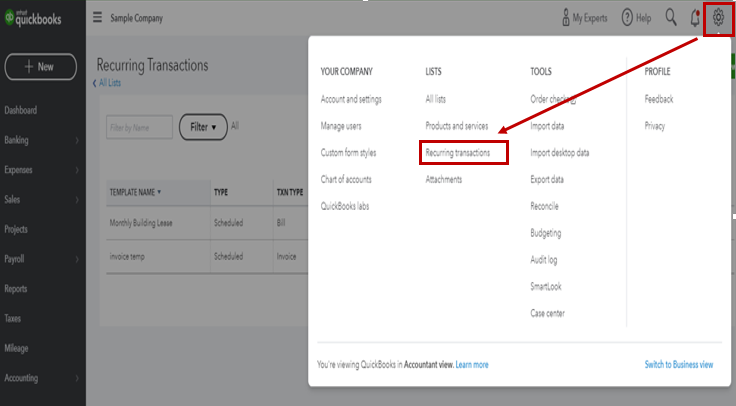Toggle the hamburger navigation menu
This screenshot has width=736, height=406.
(97, 18)
